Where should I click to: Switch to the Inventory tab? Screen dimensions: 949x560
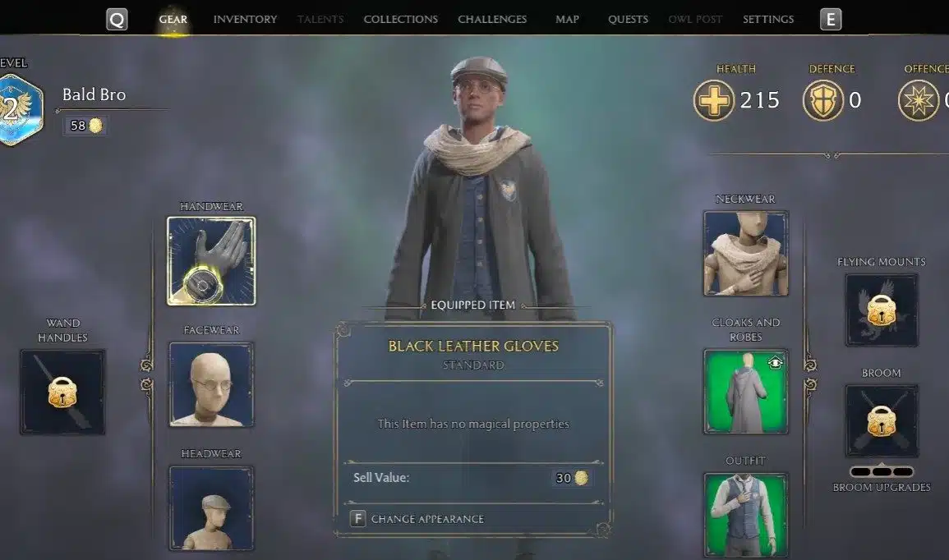coord(245,20)
